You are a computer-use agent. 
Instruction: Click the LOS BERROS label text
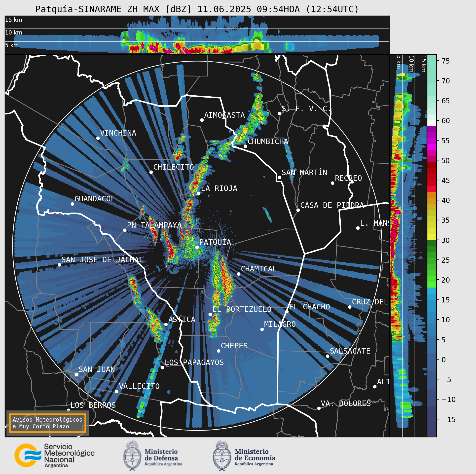click(93, 405)
